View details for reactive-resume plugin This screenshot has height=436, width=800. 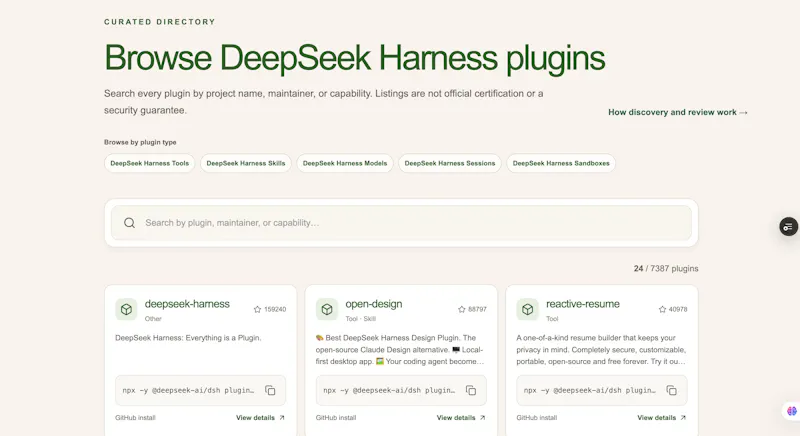(x=661, y=418)
